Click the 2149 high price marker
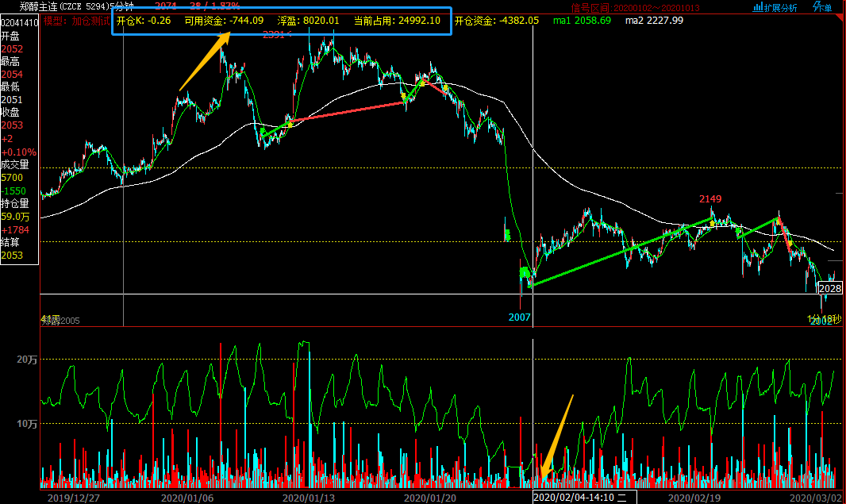 point(710,198)
